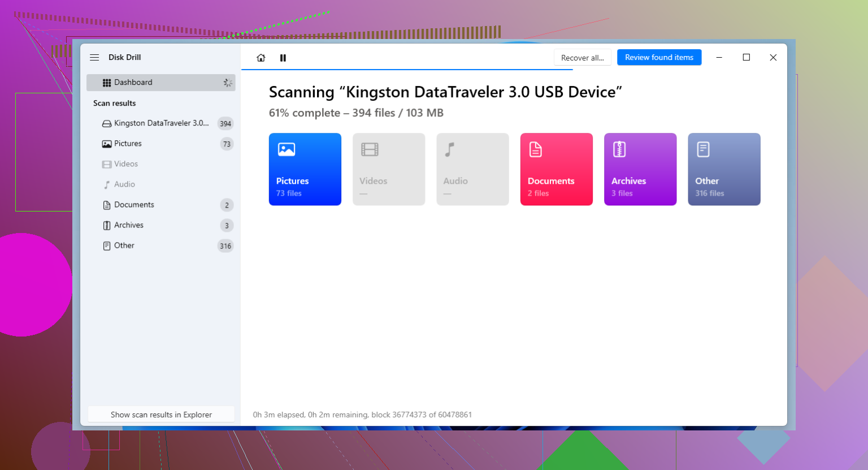Open Archives in the sidebar list
The height and width of the screenshot is (470, 868).
click(161, 225)
